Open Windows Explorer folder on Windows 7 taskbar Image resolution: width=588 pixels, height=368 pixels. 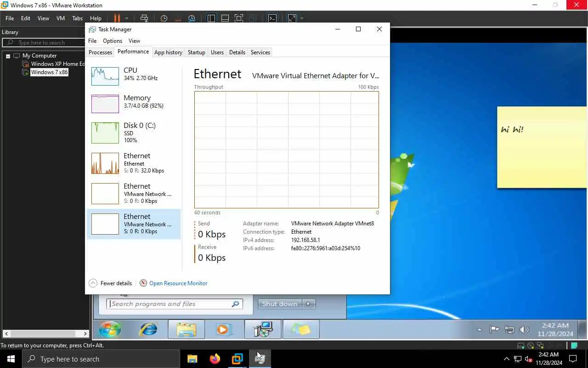186,330
